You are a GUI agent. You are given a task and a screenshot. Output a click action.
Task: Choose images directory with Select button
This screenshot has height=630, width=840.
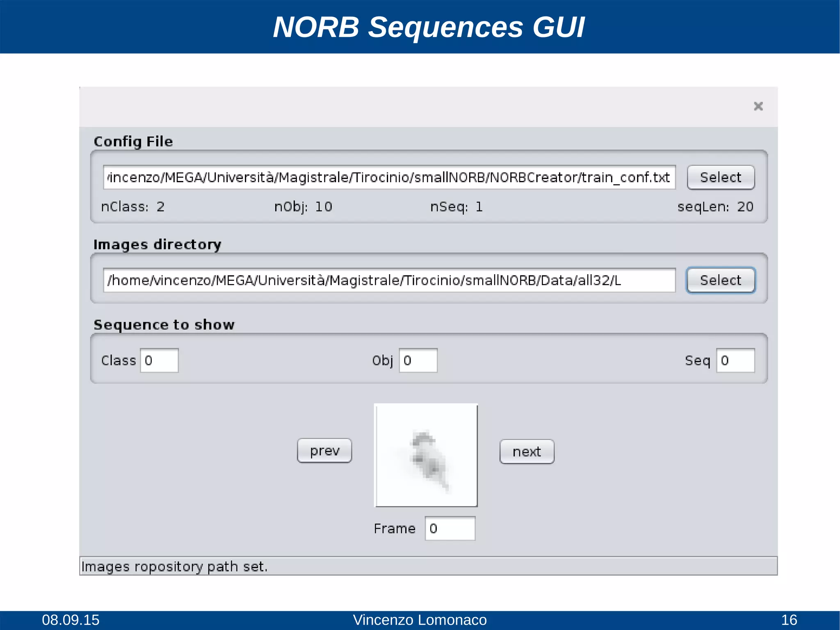point(721,280)
